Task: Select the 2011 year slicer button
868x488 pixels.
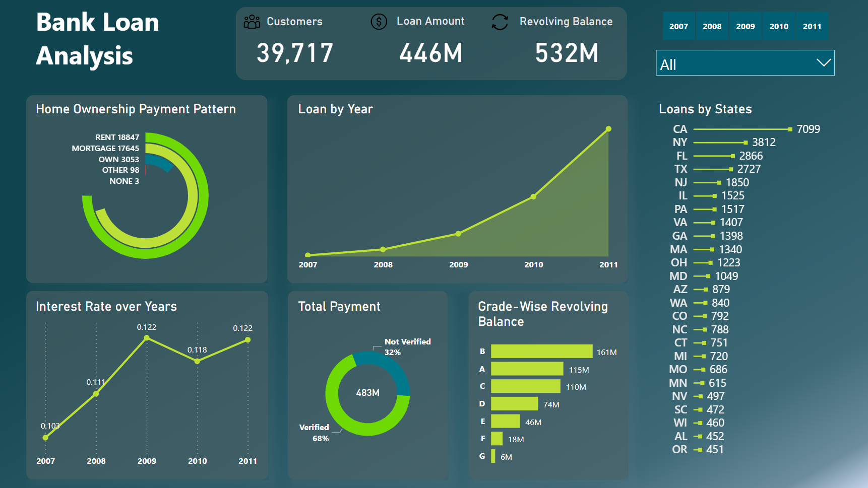Action: tap(812, 26)
